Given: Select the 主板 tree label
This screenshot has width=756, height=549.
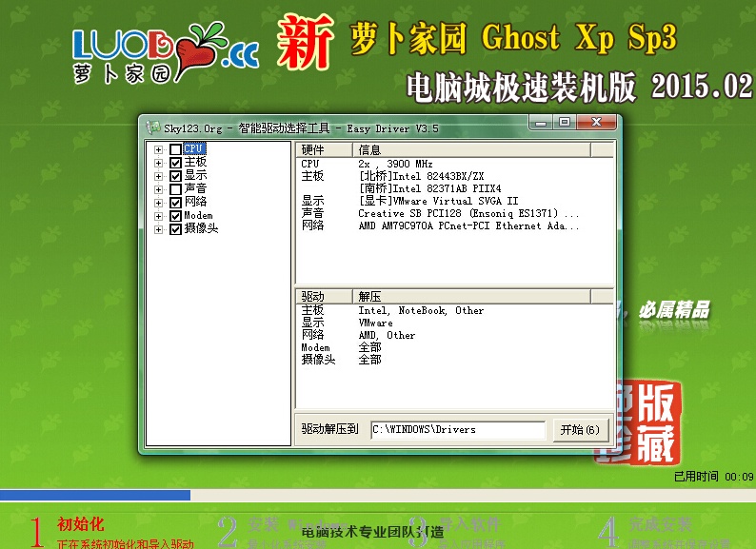Looking at the screenshot, I should [x=195, y=162].
